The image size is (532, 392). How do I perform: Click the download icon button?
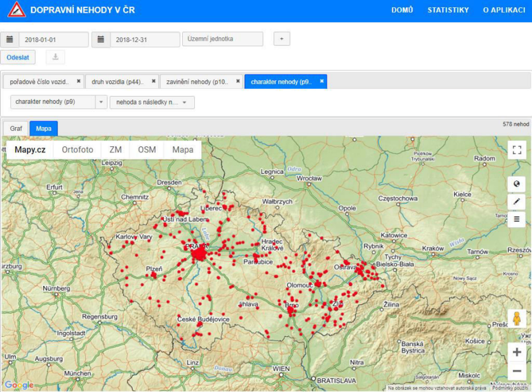(x=55, y=57)
